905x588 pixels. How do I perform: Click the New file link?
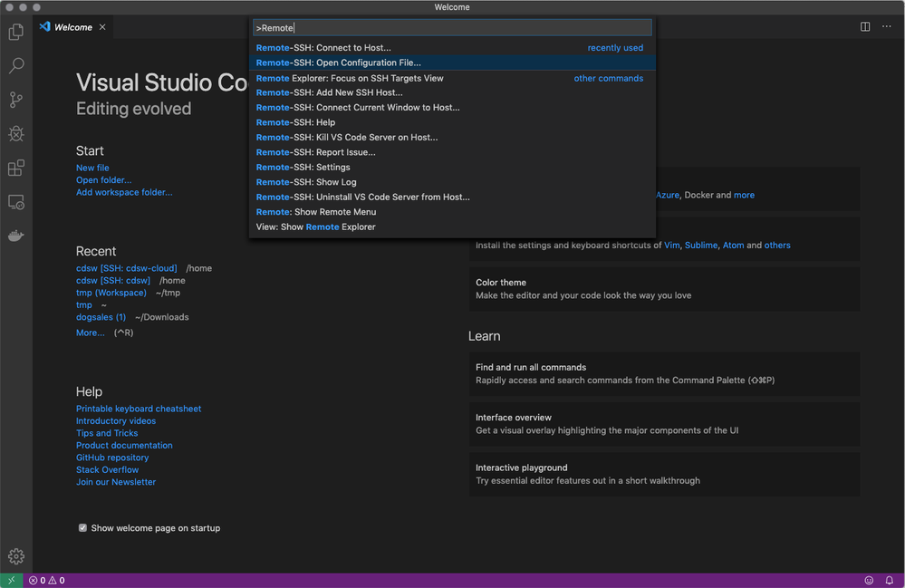[92, 168]
